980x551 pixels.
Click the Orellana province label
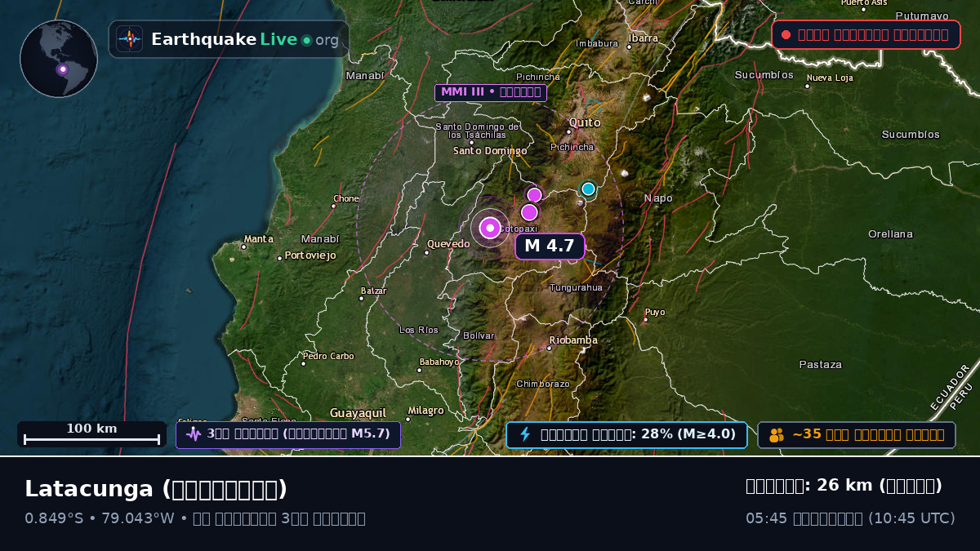(x=890, y=234)
